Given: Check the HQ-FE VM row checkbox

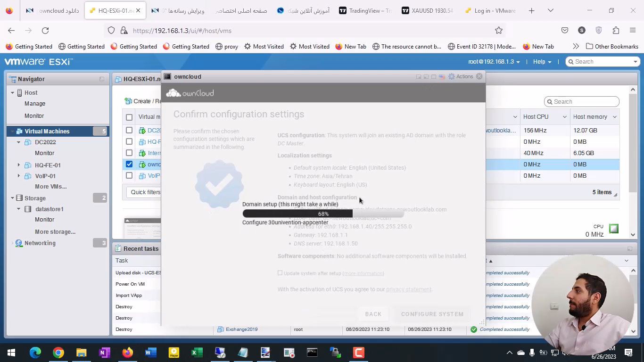Looking at the screenshot, I should coord(129,141).
